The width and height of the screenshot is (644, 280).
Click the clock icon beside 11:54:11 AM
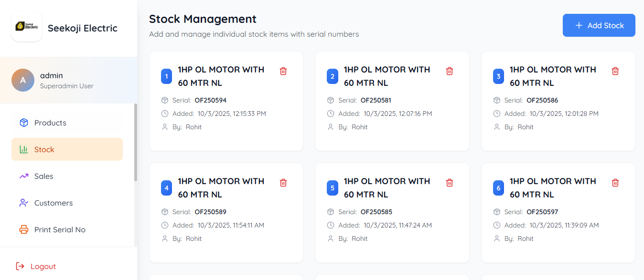tap(165, 225)
